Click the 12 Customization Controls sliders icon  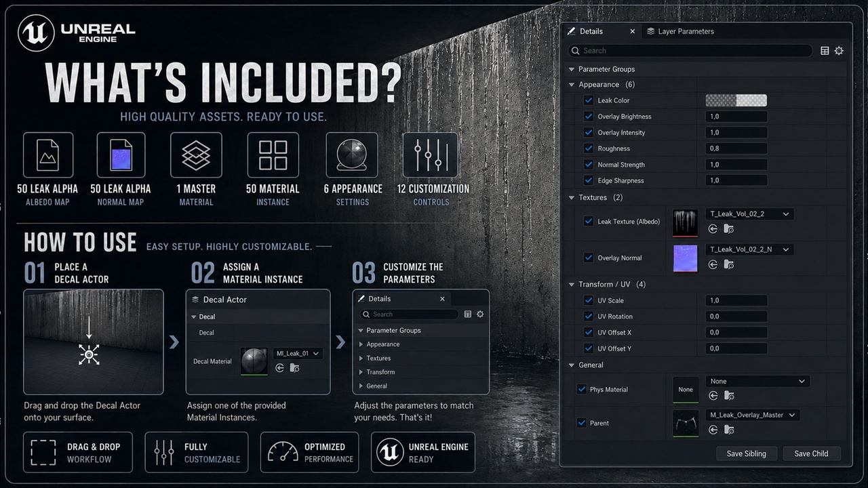pyautogui.click(x=430, y=155)
